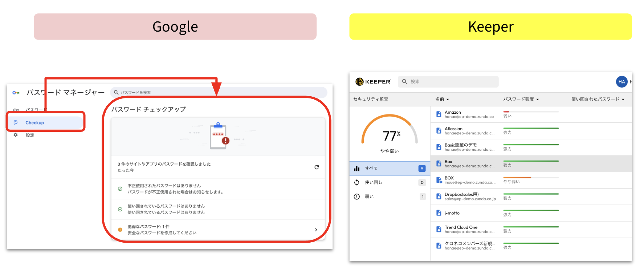Click the green check beside 不正使用されたパスワードはありません

(120, 189)
